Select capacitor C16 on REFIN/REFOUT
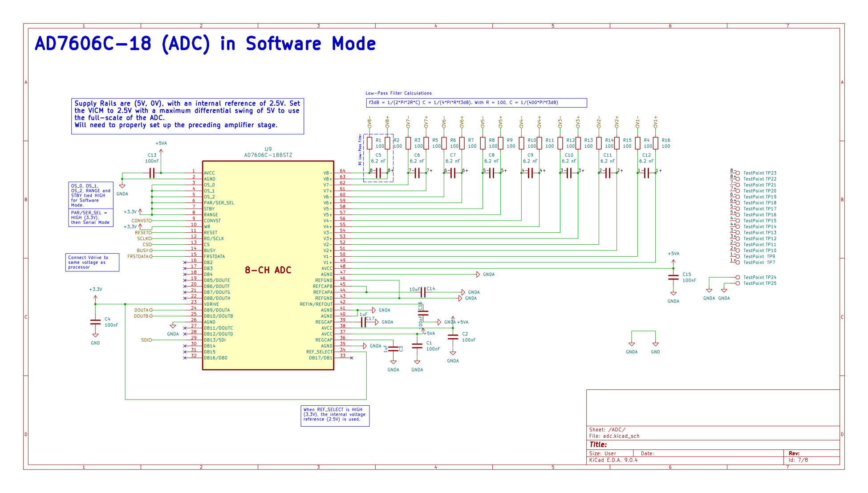The height and width of the screenshot is (493, 868). pyautogui.click(x=423, y=313)
